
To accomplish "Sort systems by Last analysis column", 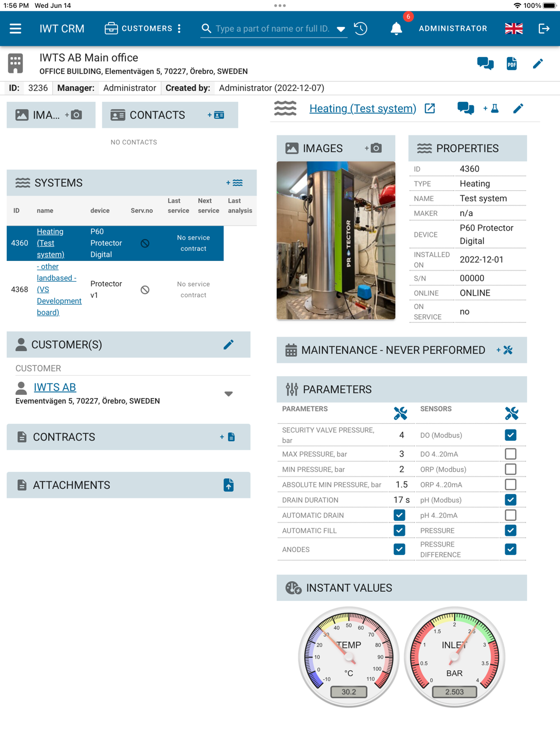I will (240, 206).
